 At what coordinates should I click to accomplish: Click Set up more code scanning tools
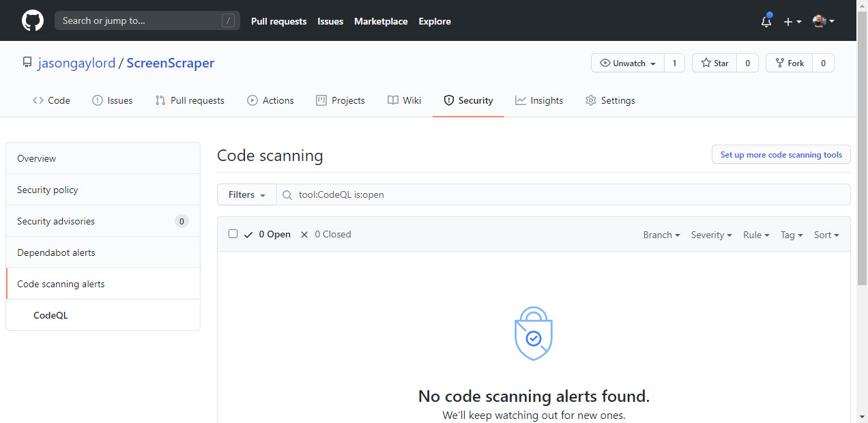(x=781, y=155)
